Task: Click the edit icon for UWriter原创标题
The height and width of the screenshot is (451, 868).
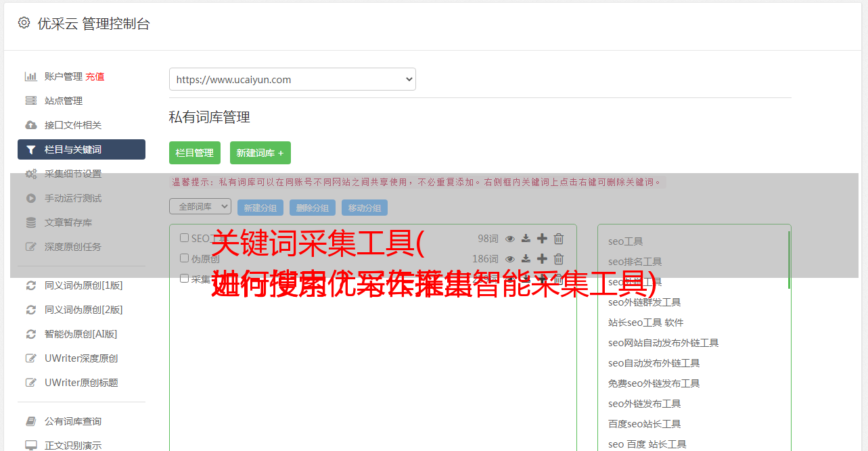Action: 31,383
